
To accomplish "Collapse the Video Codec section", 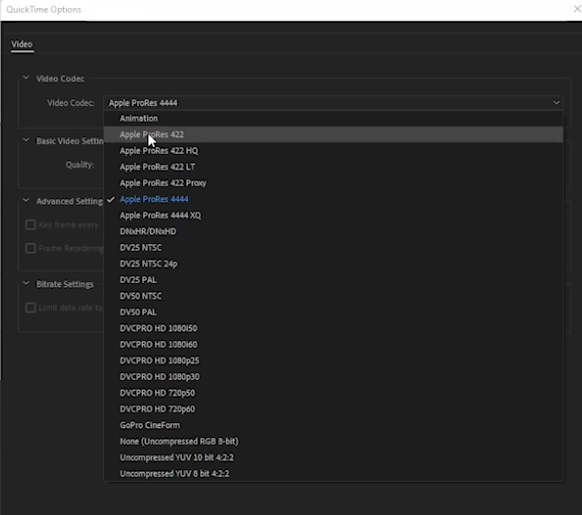I will 26,78.
